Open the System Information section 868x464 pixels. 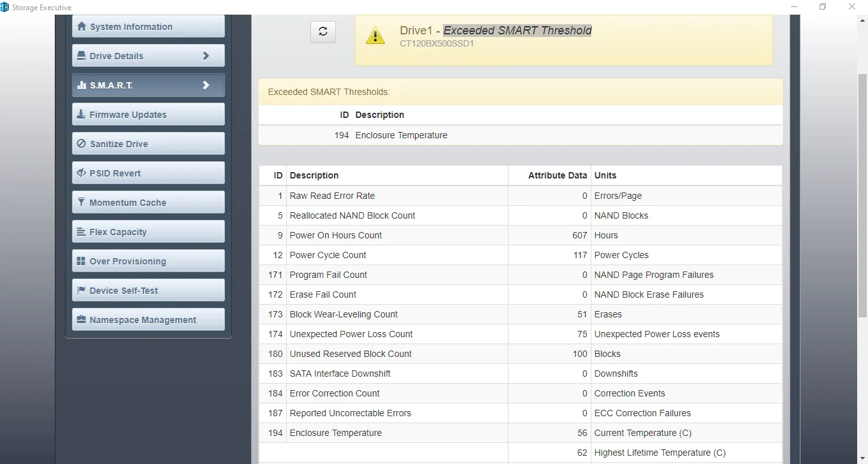[148, 27]
